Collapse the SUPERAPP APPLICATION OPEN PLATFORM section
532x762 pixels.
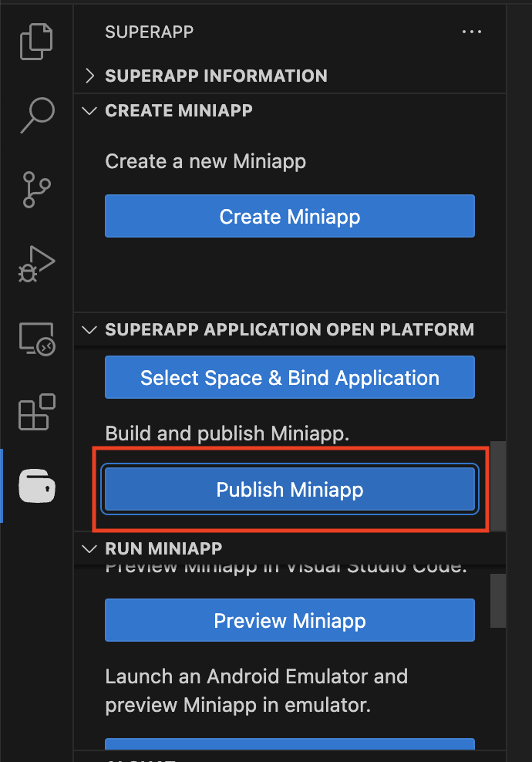(290, 329)
